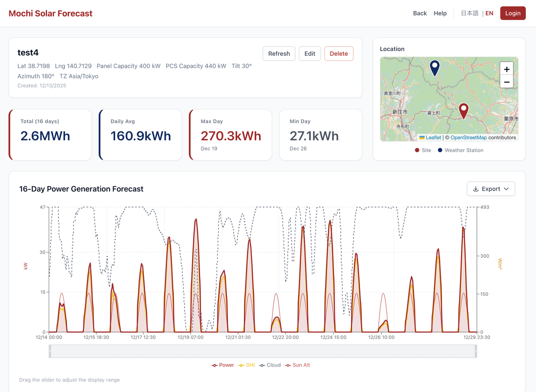Toggle Sun Alt series visibility
The width and height of the screenshot is (536, 392).
coord(297,365)
